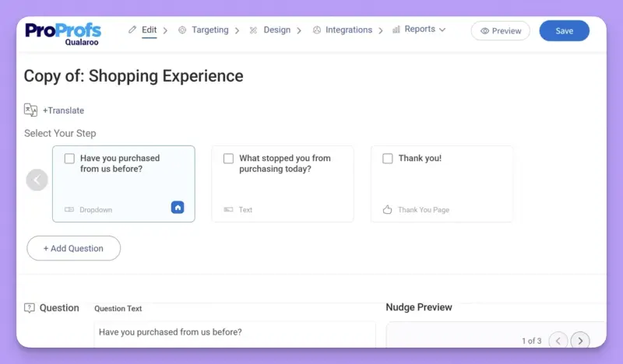Check the 'Thank you!' step checkbox
The width and height of the screenshot is (623, 364).
coord(387,159)
